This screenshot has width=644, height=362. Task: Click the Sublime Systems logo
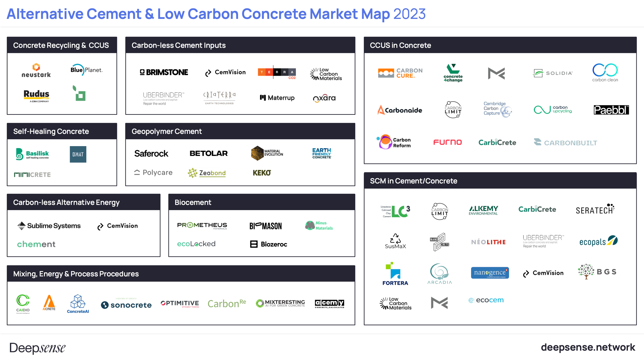click(49, 226)
